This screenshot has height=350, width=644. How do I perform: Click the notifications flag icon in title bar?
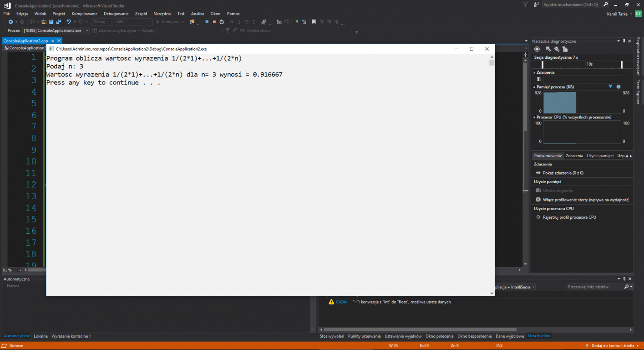tap(526, 4)
